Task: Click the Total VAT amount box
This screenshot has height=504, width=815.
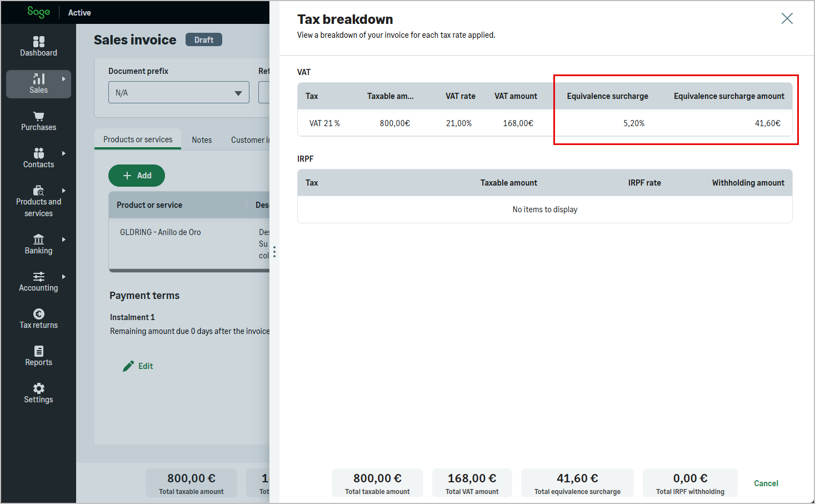Action: (472, 483)
